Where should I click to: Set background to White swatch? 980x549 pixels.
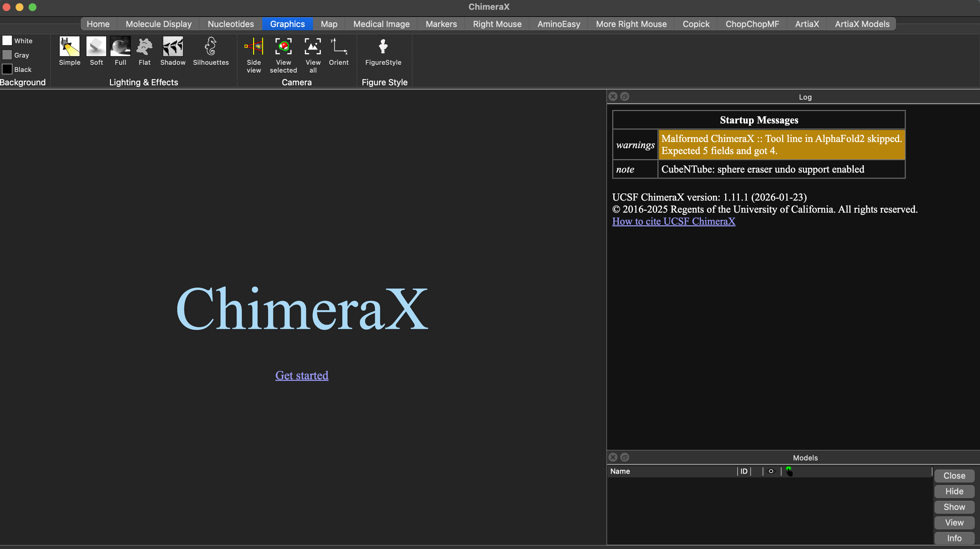[x=7, y=40]
